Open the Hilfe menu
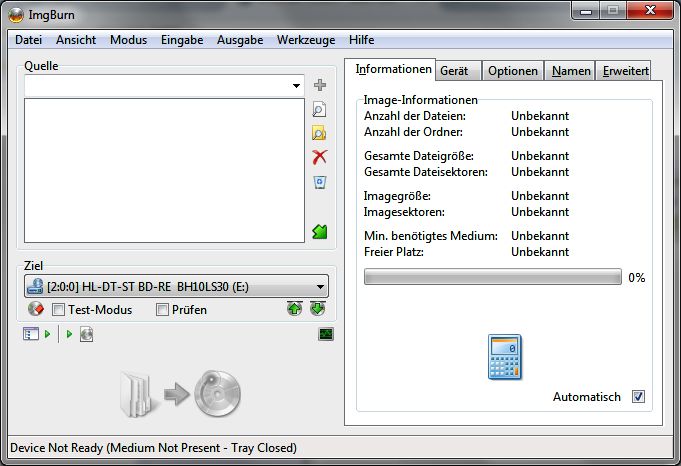The height and width of the screenshot is (466, 681). (x=362, y=40)
